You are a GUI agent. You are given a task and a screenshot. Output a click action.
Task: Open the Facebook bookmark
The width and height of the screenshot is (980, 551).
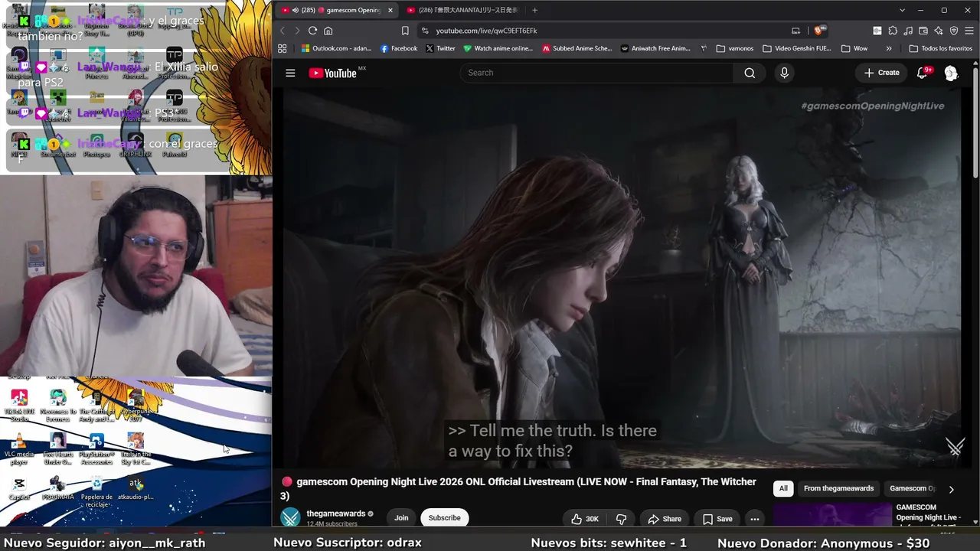pos(399,48)
